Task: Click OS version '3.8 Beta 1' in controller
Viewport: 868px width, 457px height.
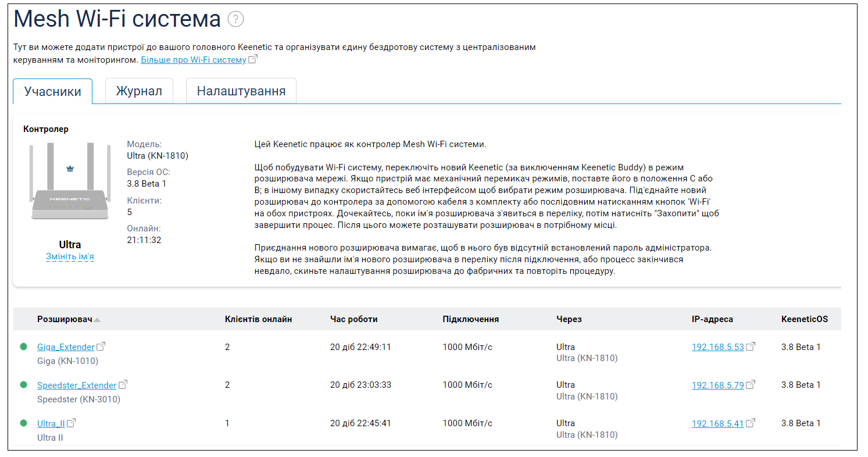Action: 147,184
